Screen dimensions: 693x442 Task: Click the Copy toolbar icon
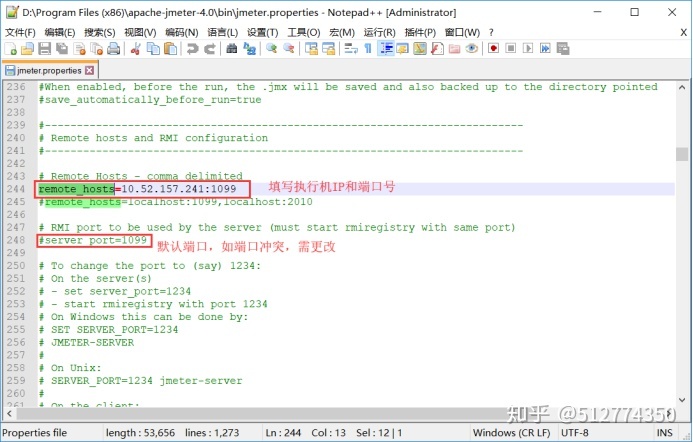click(x=153, y=49)
